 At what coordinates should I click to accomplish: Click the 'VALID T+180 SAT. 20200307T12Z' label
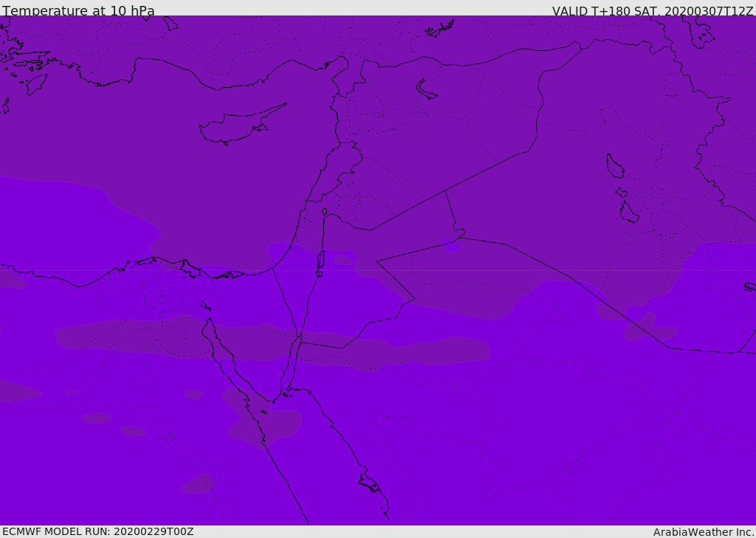[653, 11]
